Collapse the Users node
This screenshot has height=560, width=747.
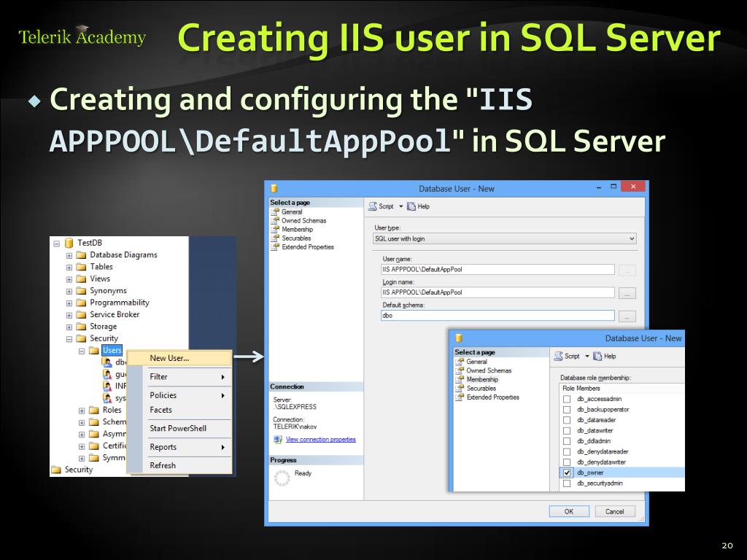point(82,351)
